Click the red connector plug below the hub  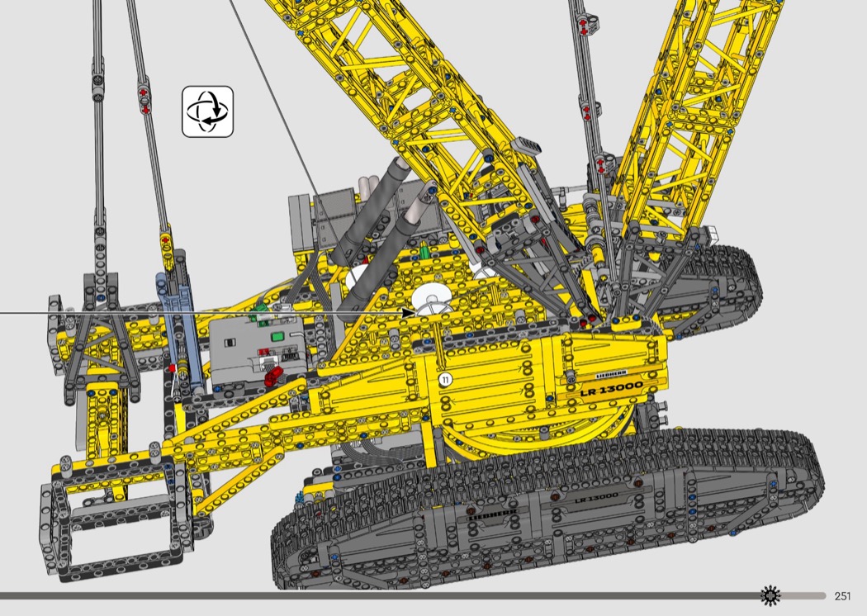tap(275, 374)
